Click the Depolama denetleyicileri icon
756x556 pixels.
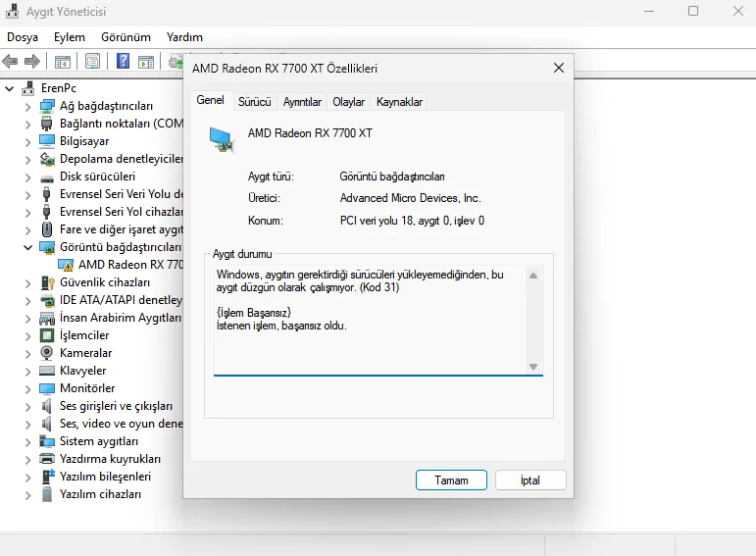coord(47,159)
